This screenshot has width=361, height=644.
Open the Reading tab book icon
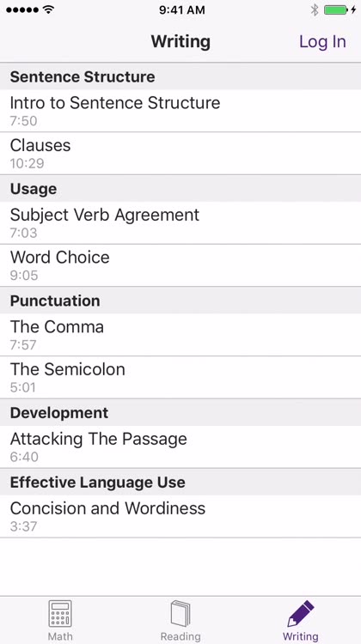[180, 614]
